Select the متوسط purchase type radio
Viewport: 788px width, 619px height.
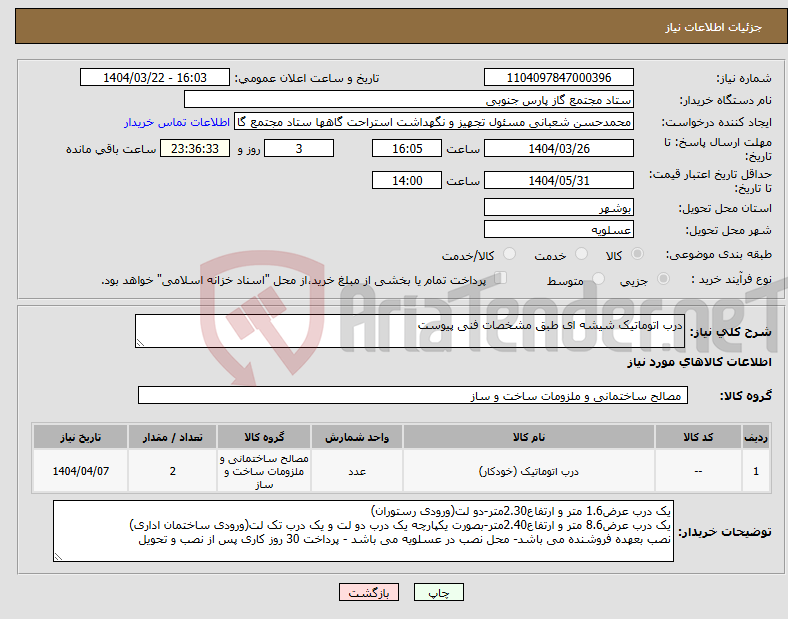click(598, 279)
